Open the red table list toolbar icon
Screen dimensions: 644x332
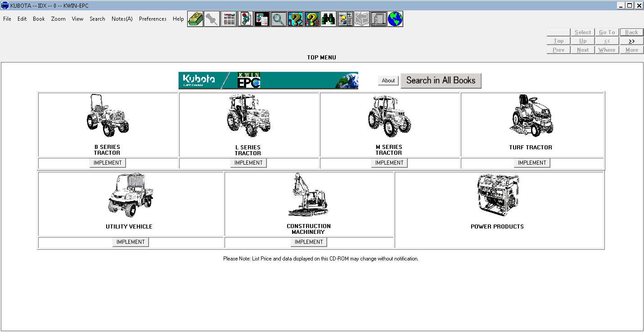[x=229, y=19]
